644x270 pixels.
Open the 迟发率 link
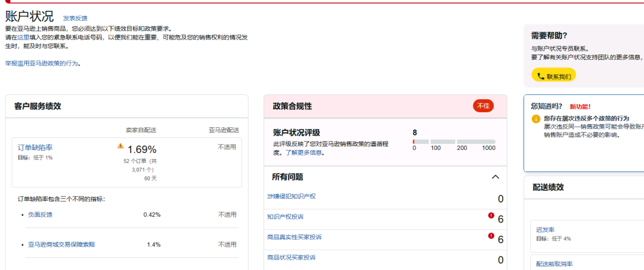coord(546,230)
